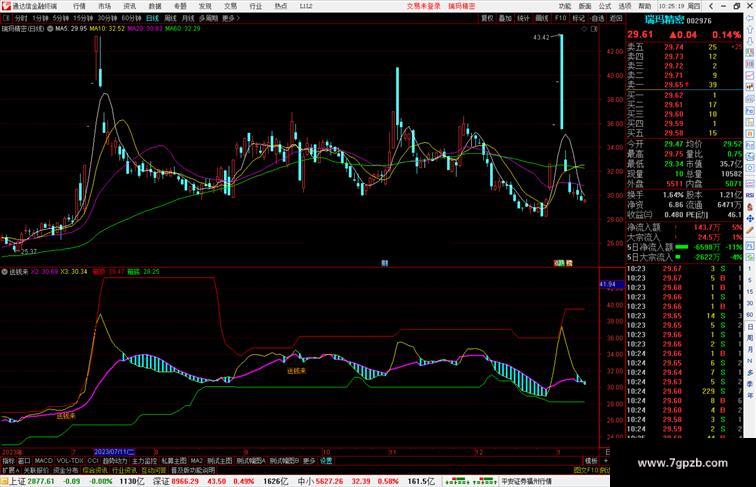
Task: Select the CCI indicator tab
Action: pyautogui.click(x=93, y=461)
